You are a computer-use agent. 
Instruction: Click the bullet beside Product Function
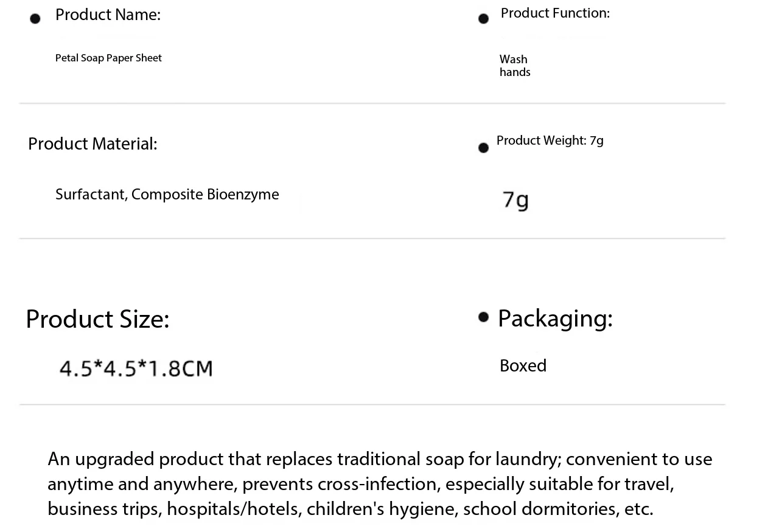click(484, 19)
